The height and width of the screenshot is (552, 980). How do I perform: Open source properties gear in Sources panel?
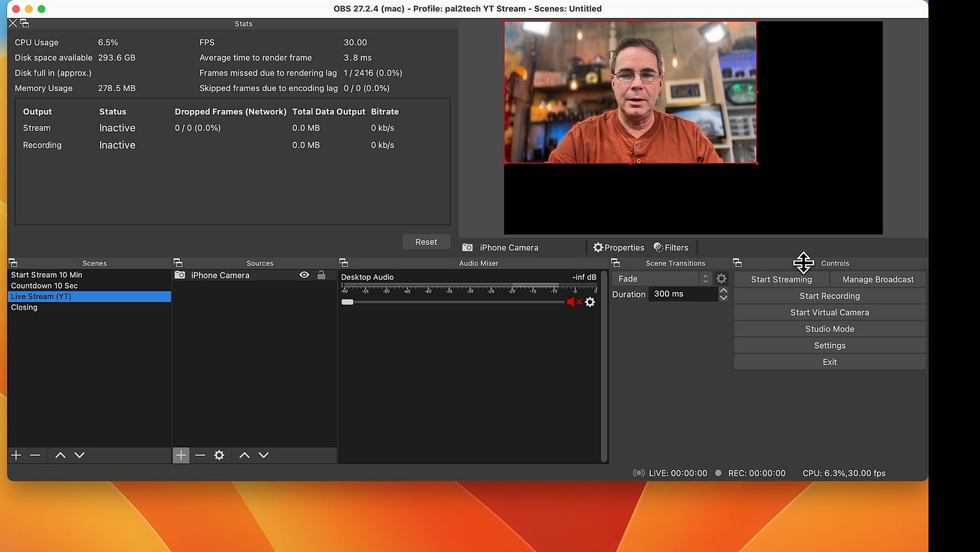click(x=219, y=455)
